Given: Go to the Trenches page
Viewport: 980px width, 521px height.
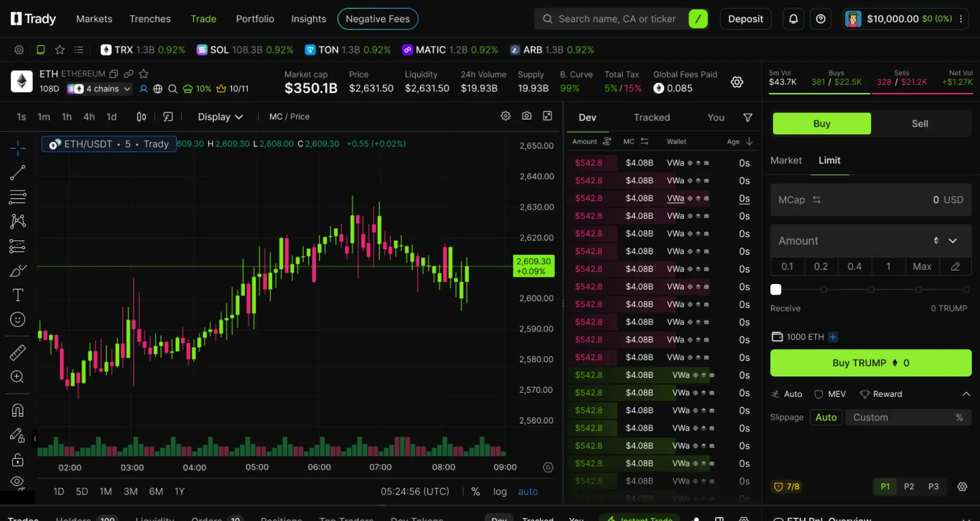Looking at the screenshot, I should 150,19.
